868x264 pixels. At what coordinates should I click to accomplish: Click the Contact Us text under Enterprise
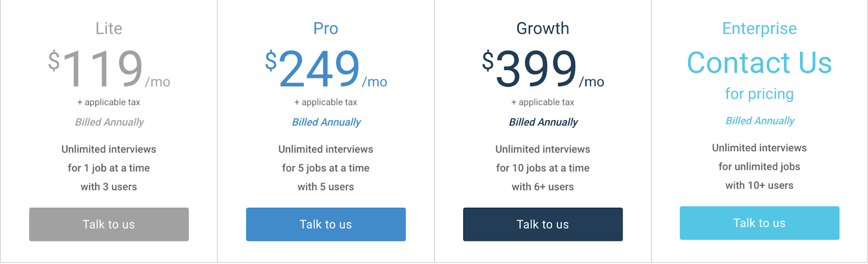(759, 62)
